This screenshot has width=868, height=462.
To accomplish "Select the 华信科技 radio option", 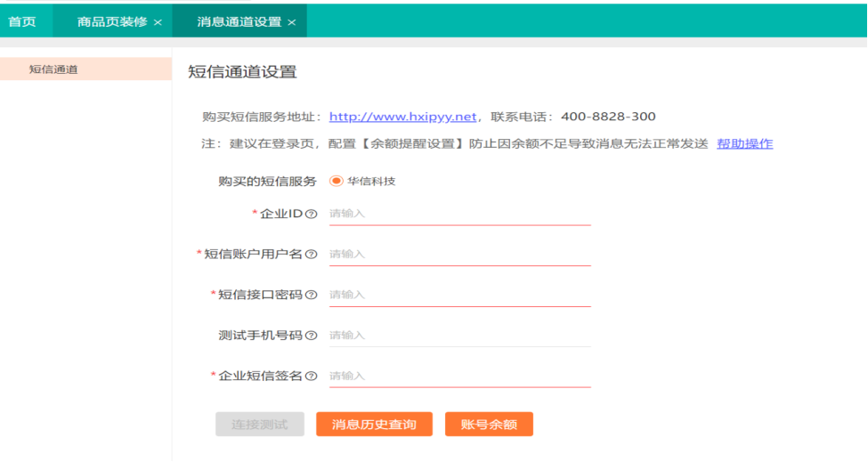I will [337, 181].
